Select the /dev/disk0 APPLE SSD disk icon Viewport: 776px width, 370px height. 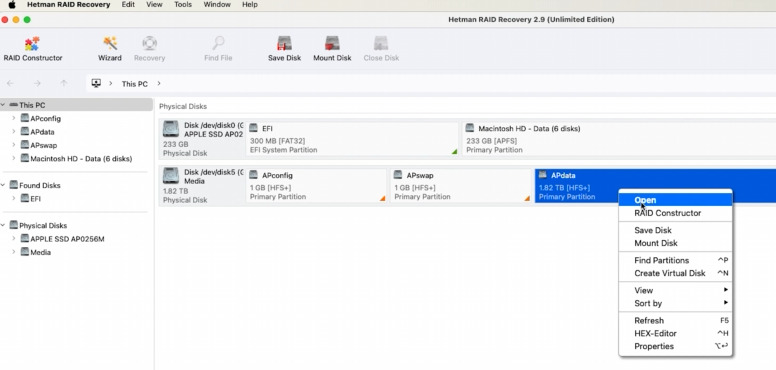coord(171,129)
